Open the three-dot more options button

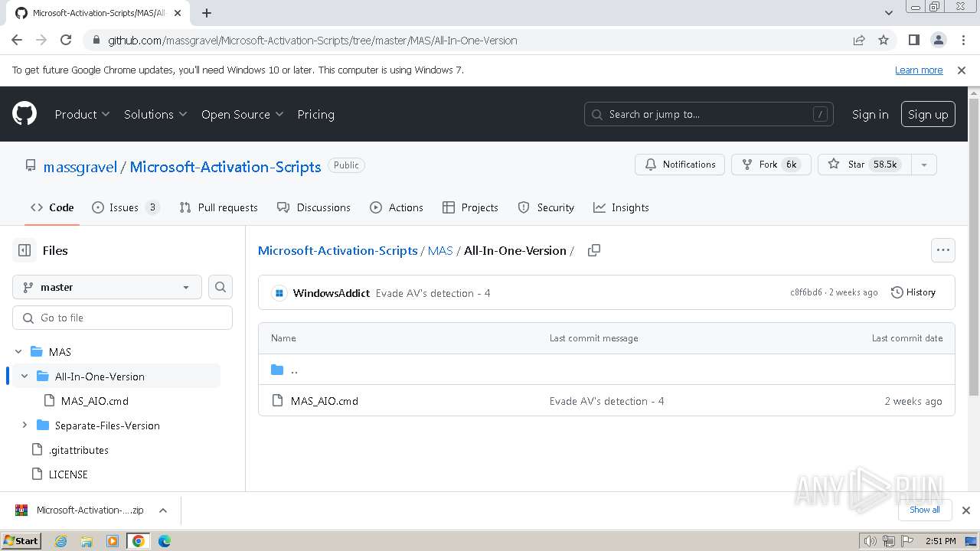943,250
